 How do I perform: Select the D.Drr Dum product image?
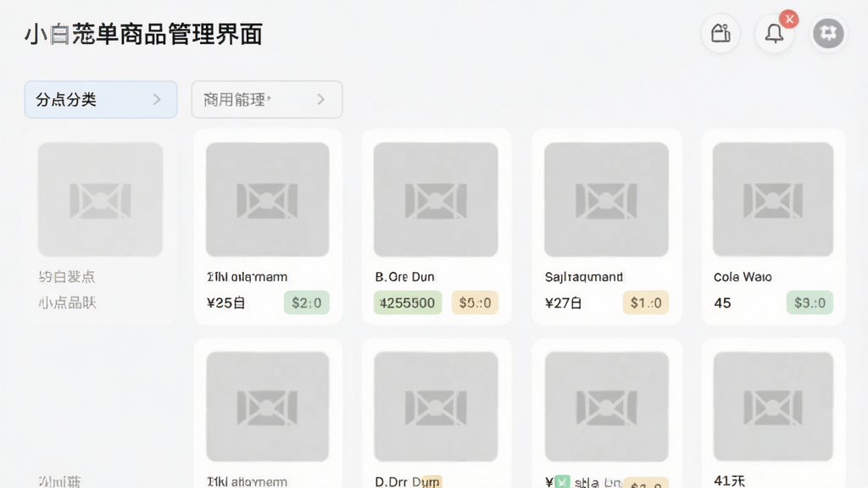click(436, 407)
